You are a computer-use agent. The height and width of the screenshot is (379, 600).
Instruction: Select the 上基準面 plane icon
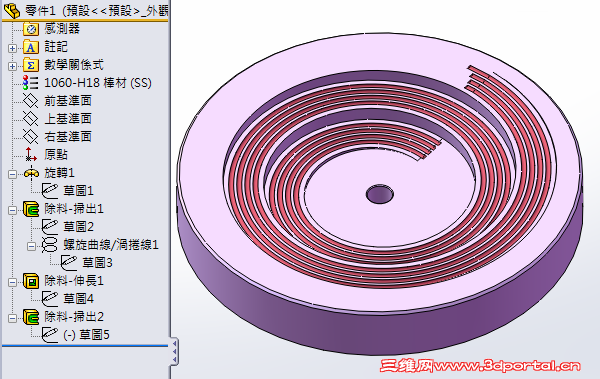[x=31, y=119]
